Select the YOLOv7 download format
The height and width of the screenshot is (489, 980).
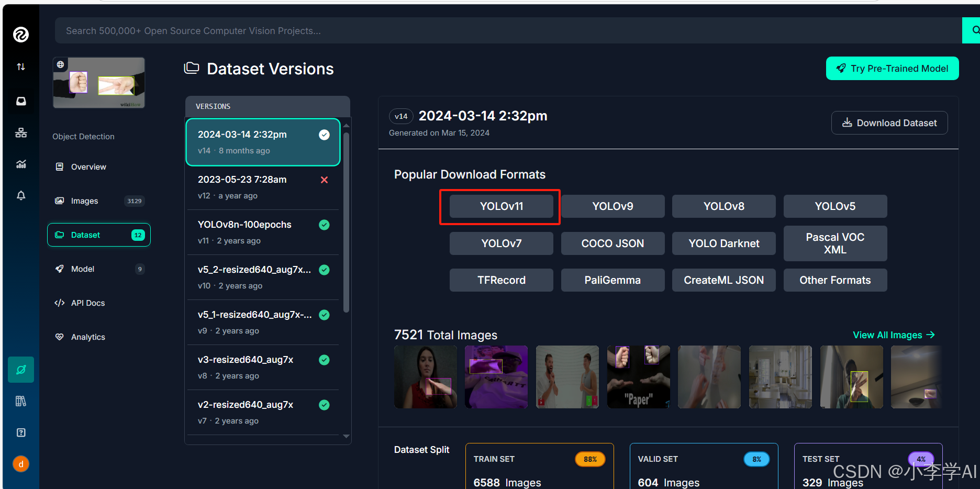(x=502, y=243)
